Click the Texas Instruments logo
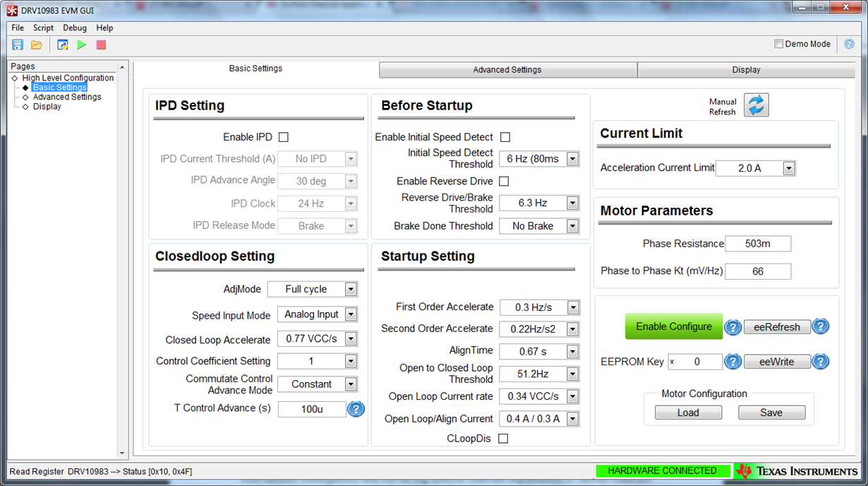868x486 pixels. click(796, 470)
